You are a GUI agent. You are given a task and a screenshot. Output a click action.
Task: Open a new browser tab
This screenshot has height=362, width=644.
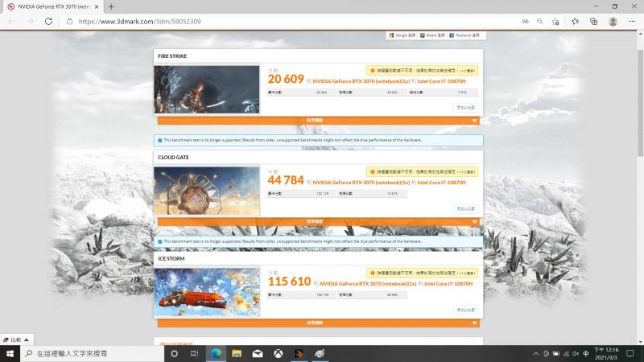pos(111,6)
